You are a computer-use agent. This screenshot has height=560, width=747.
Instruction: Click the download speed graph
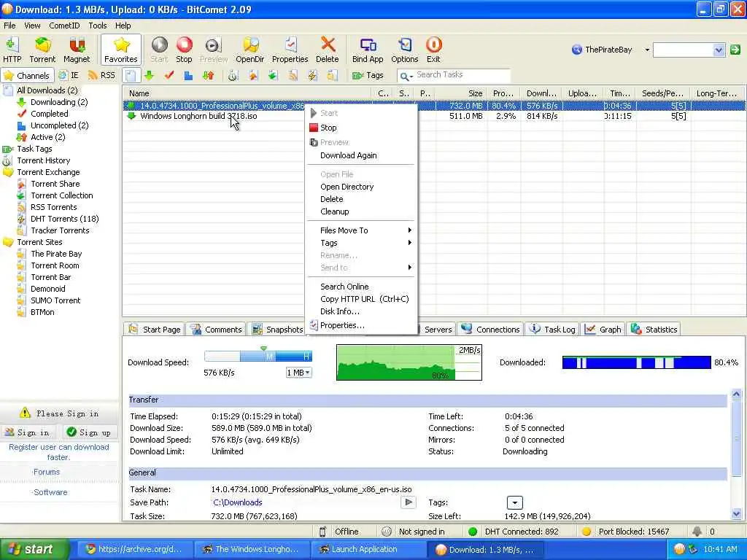point(409,362)
